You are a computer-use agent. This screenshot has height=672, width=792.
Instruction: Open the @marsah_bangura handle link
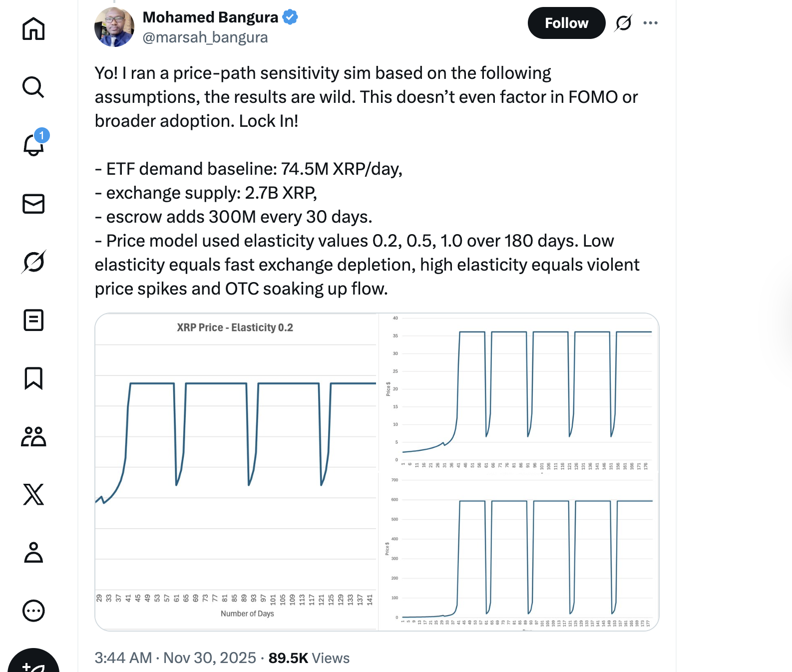click(205, 37)
